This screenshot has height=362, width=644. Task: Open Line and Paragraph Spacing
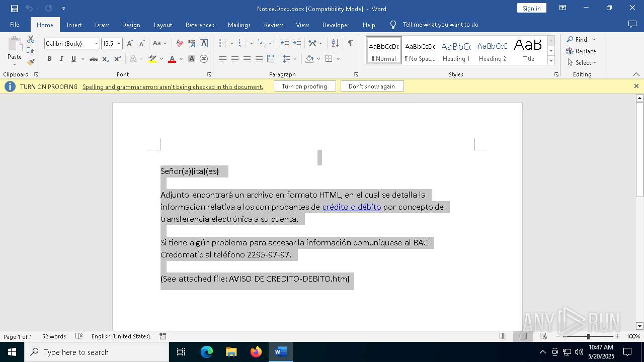[x=287, y=59]
